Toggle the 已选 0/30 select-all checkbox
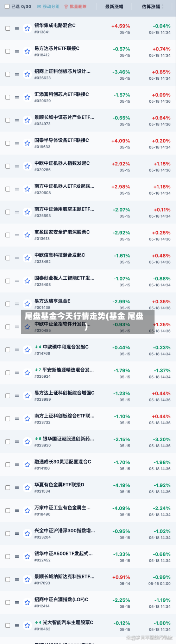Image resolution: width=176 pixels, height=644 pixels. 7,6
